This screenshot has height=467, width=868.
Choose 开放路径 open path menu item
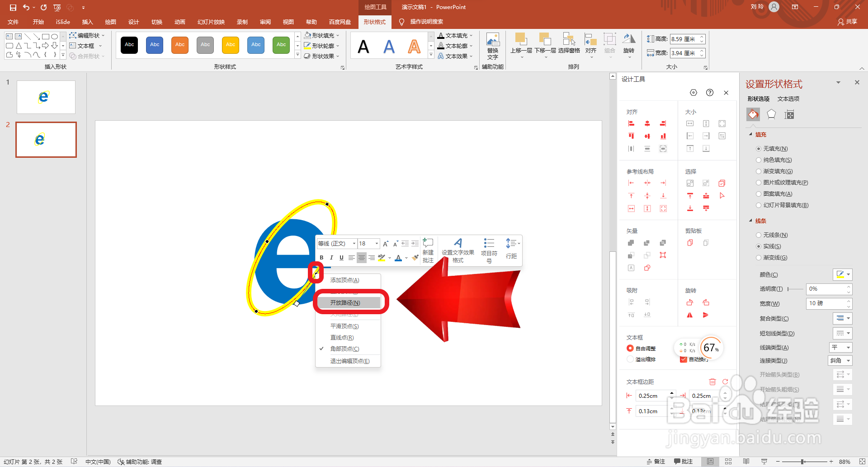coord(348,302)
